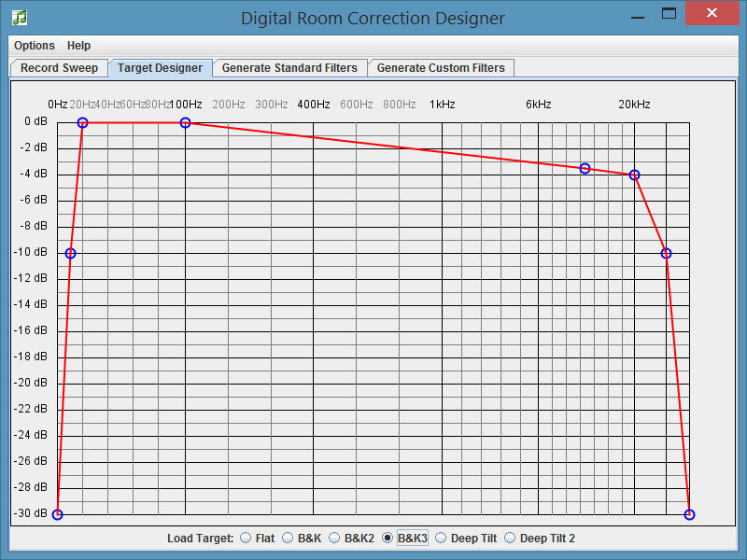747x560 pixels.
Task: Switch to Generate Standard Filters tab
Action: click(x=289, y=67)
